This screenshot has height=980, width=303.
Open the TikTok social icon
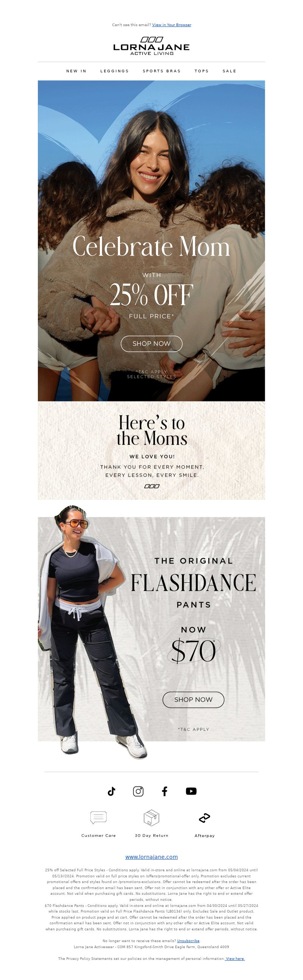click(x=111, y=791)
